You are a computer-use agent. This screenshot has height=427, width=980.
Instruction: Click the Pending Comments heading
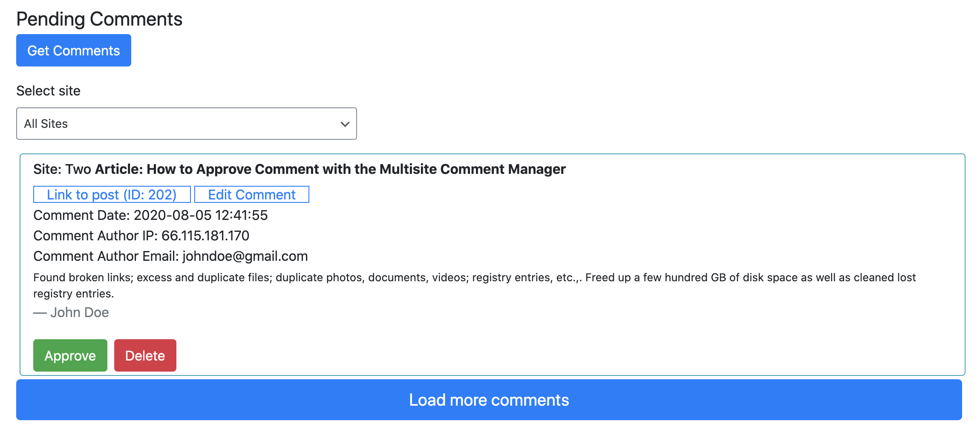point(99,19)
